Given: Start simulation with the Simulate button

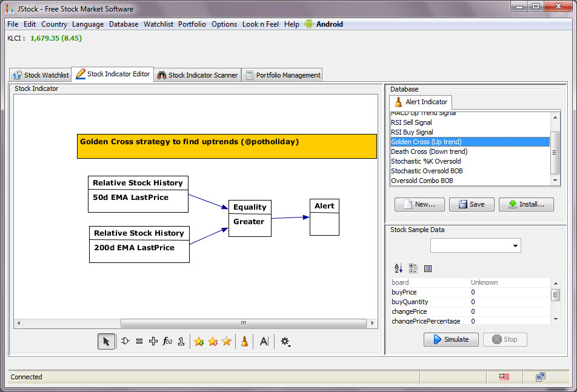Looking at the screenshot, I should tap(451, 339).
